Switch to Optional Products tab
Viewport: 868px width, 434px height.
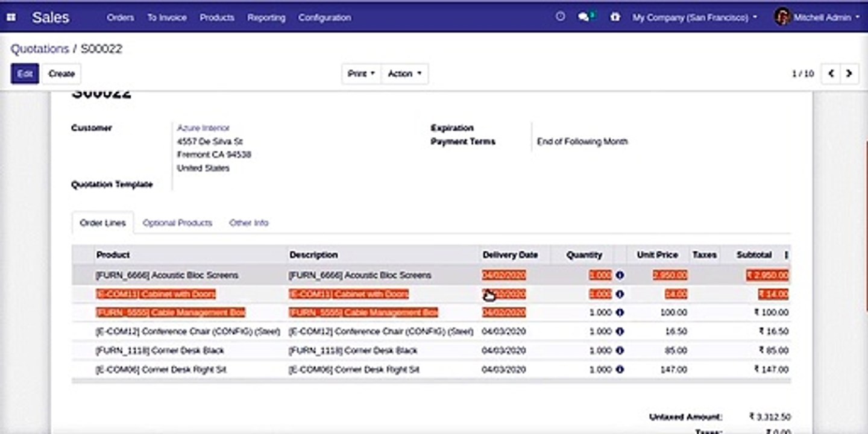pos(177,223)
